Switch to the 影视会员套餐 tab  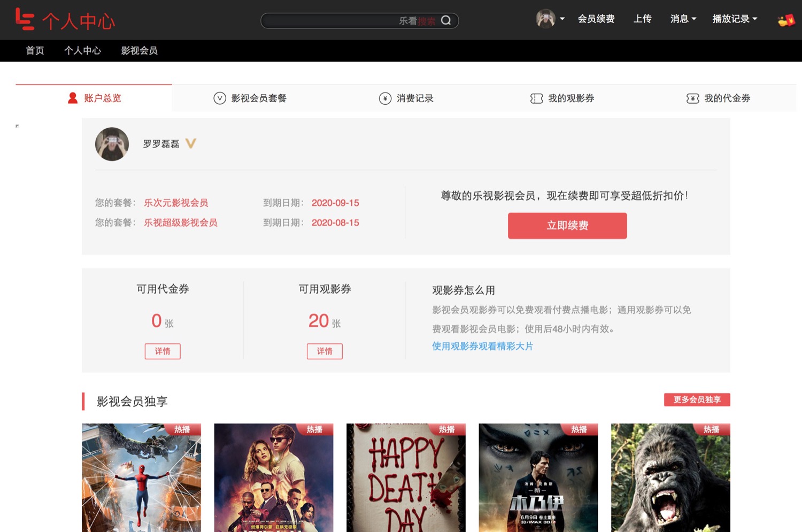(250, 98)
